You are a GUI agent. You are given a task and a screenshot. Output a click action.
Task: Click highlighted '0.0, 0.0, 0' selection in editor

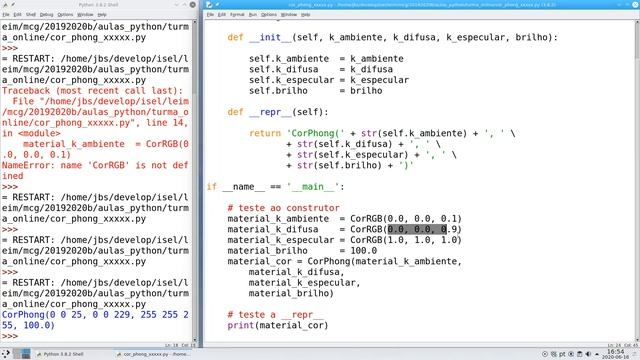[x=417, y=229]
